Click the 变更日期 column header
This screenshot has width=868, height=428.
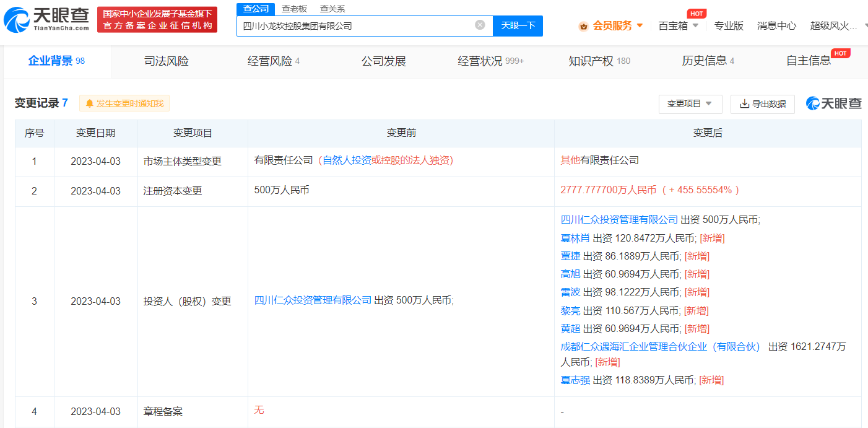[95, 133]
